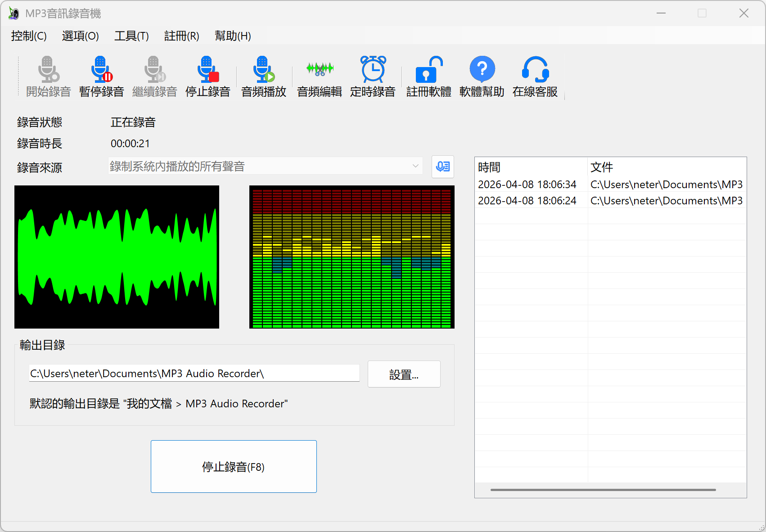Click file path in 18:06:24 row
Image resolution: width=766 pixels, height=532 pixels.
point(667,201)
